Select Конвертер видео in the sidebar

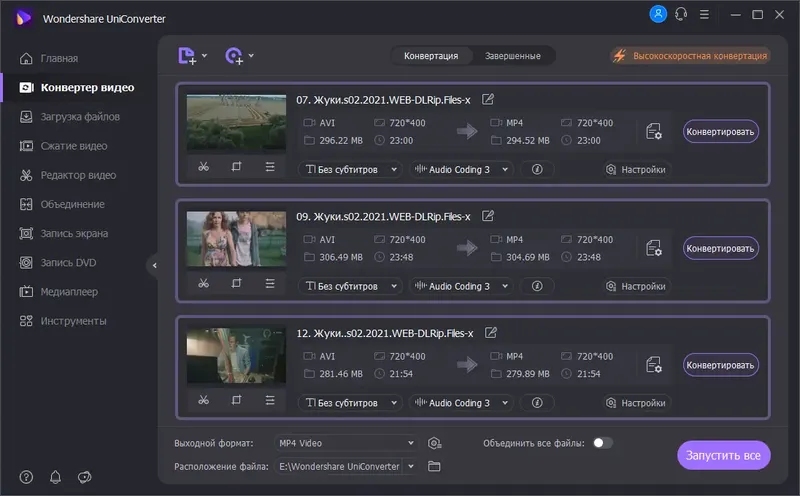[x=77, y=88]
